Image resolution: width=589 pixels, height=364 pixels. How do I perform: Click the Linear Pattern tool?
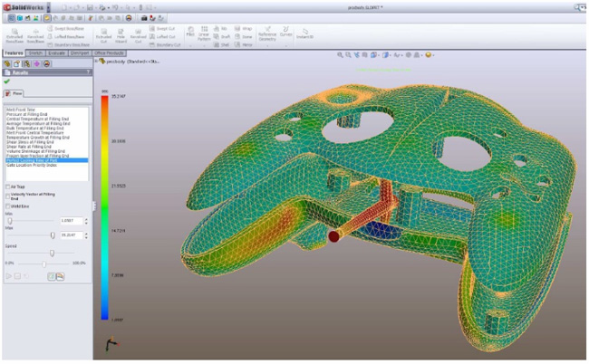(204, 34)
